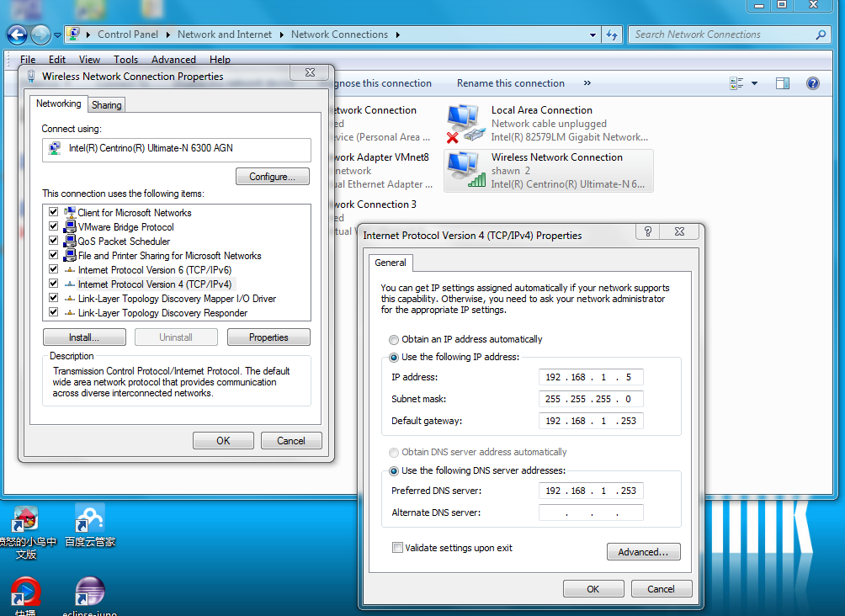The image size is (845, 616).
Task: Click the address bar refresh icon
Action: click(x=612, y=35)
